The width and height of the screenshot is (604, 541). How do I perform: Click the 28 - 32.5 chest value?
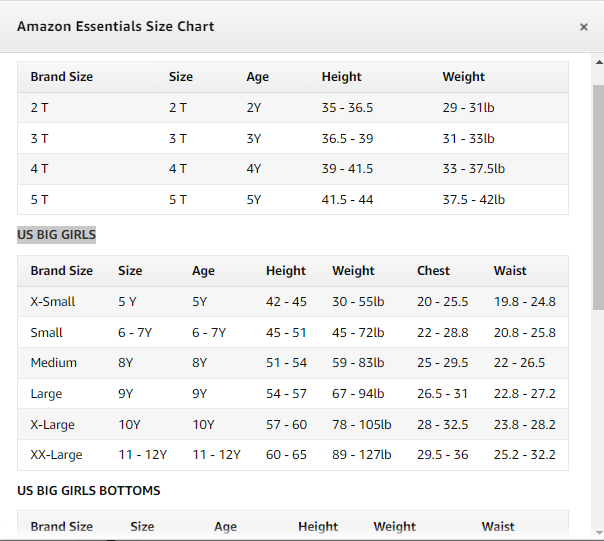click(443, 425)
